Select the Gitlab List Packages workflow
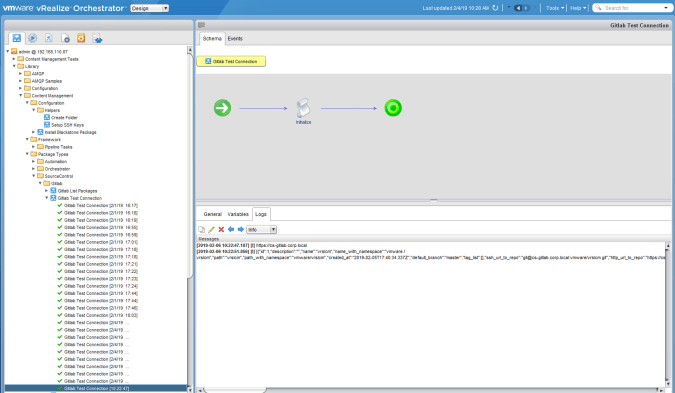This screenshot has height=393, width=675. pyautogui.click(x=77, y=191)
